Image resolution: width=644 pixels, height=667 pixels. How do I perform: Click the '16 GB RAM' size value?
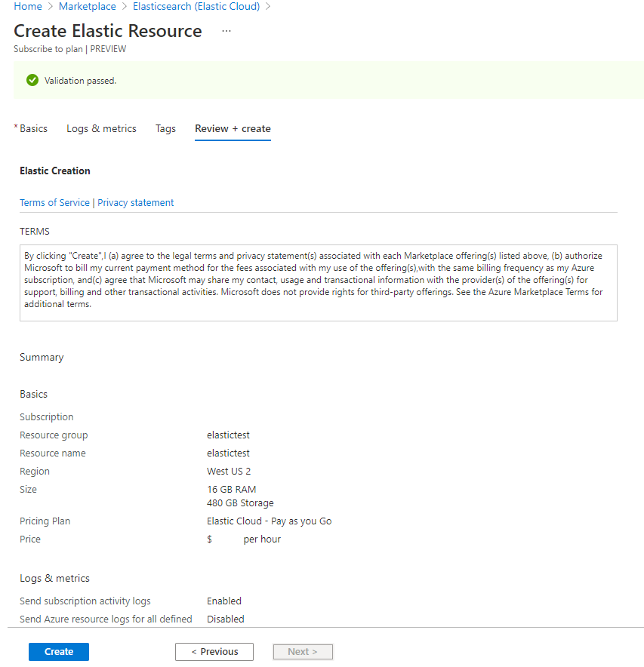pos(232,489)
